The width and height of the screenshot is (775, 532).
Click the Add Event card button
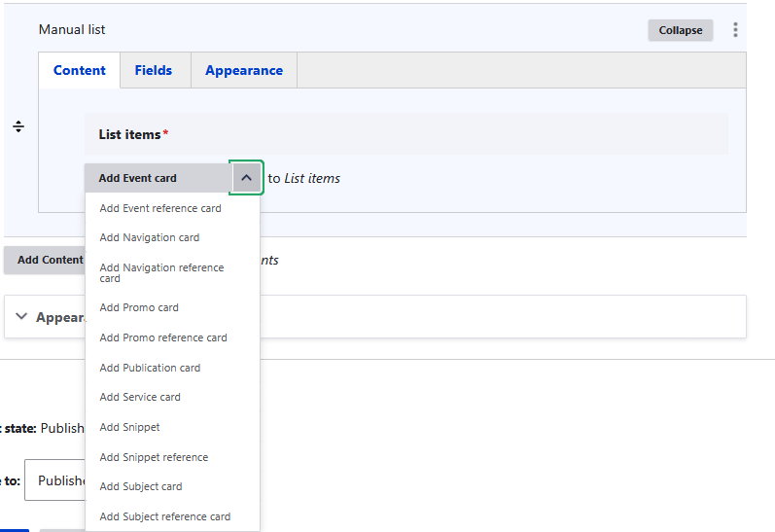click(x=159, y=178)
